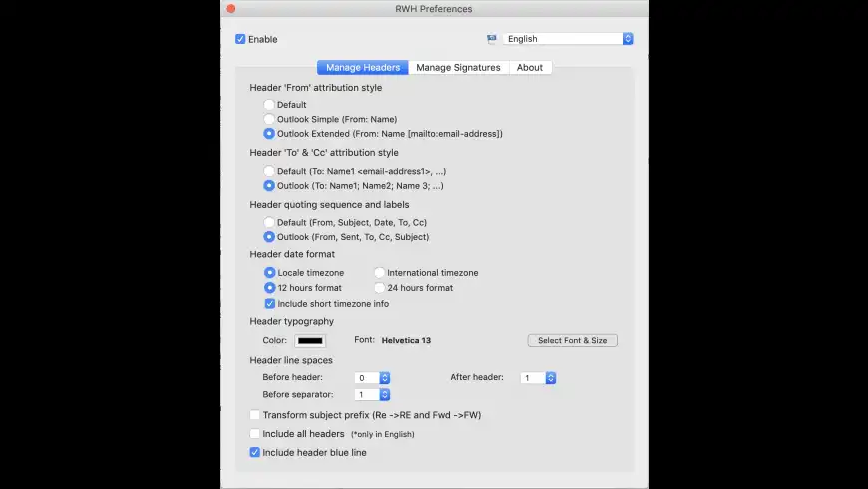This screenshot has height=489, width=868.
Task: Select Outlook Simple (From: Name) option
Action: (269, 119)
